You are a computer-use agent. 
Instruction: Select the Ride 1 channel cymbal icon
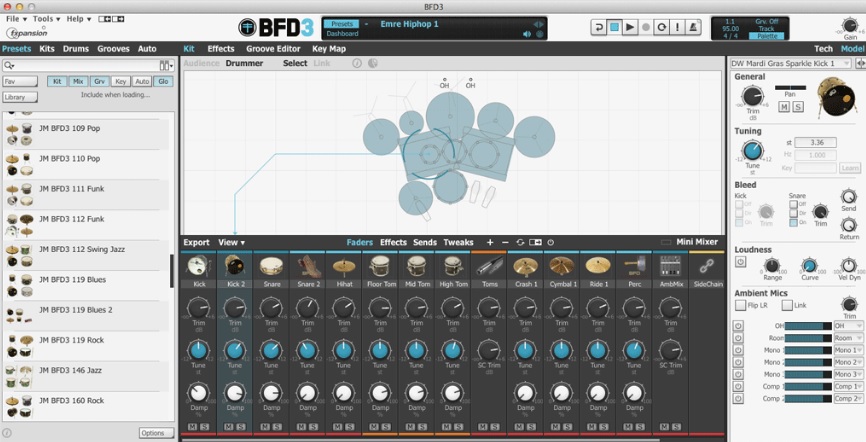coord(598,266)
